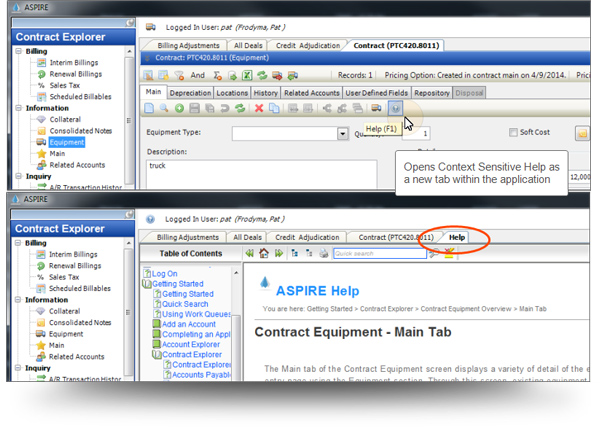Image resolution: width=600 pixels, height=427 pixels.
Task: Open Using Work Queues help topic
Action: click(196, 314)
